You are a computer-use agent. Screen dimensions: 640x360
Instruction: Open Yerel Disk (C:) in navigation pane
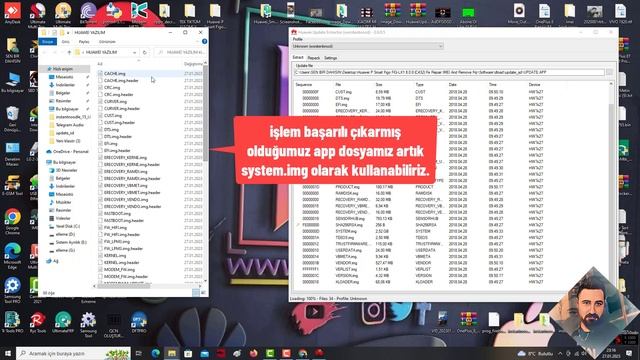pos(68,226)
